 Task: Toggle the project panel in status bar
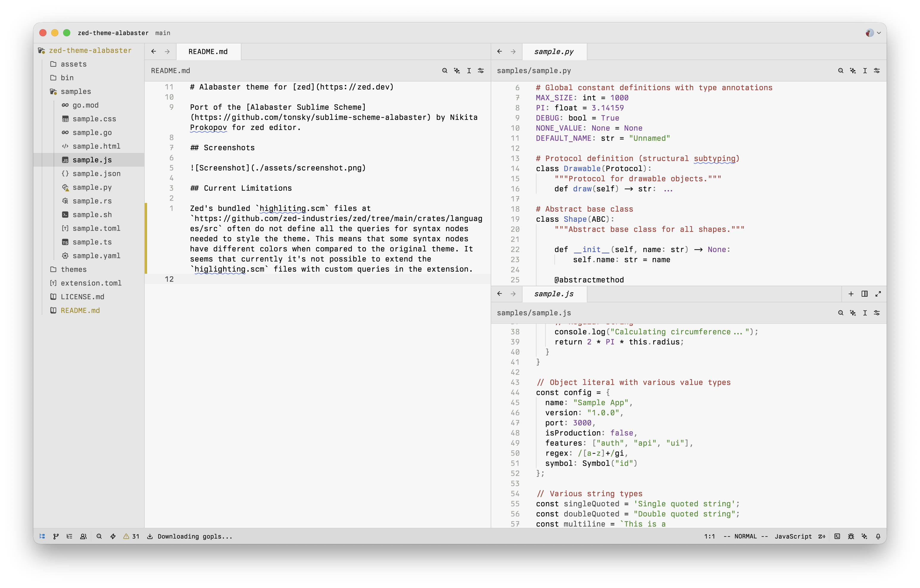coord(42,536)
